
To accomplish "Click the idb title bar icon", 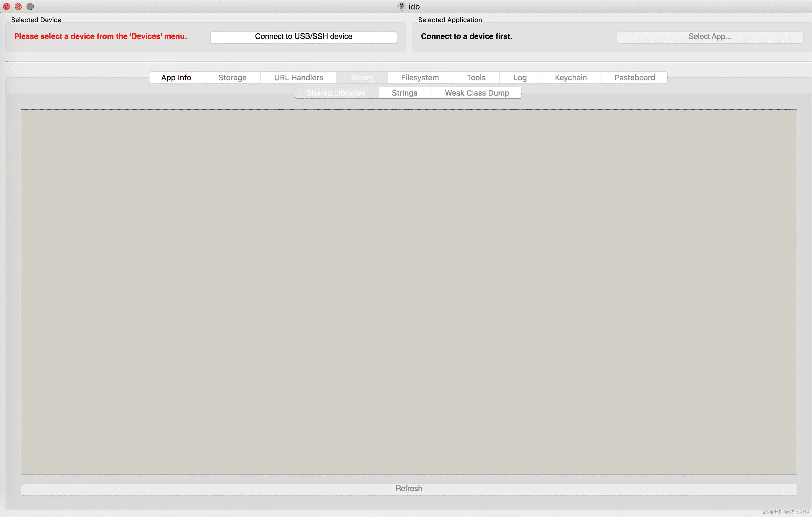I will pos(401,6).
